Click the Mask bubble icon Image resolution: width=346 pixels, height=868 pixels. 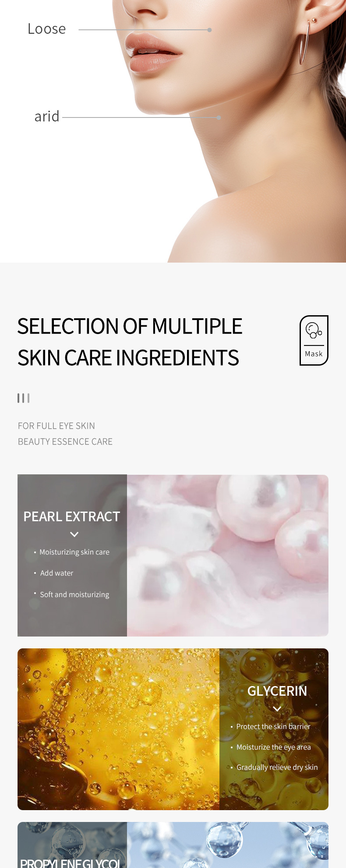click(314, 330)
